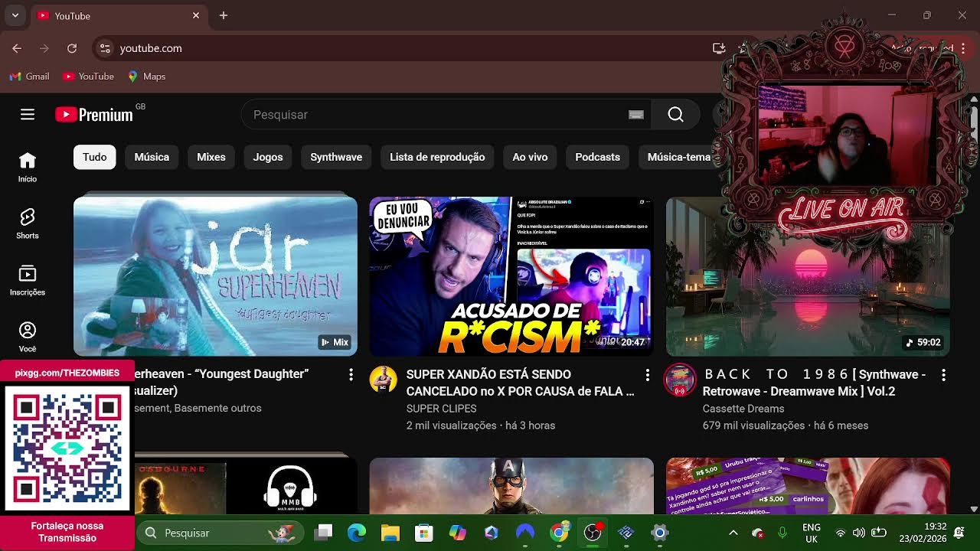Viewport: 980px width, 551px height.
Task: Switch to OBS Studio on the taskbar
Action: click(x=593, y=533)
